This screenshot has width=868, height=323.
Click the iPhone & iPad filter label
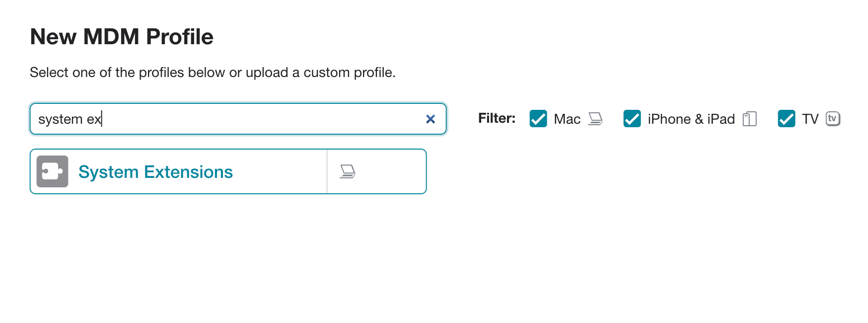coord(691,119)
